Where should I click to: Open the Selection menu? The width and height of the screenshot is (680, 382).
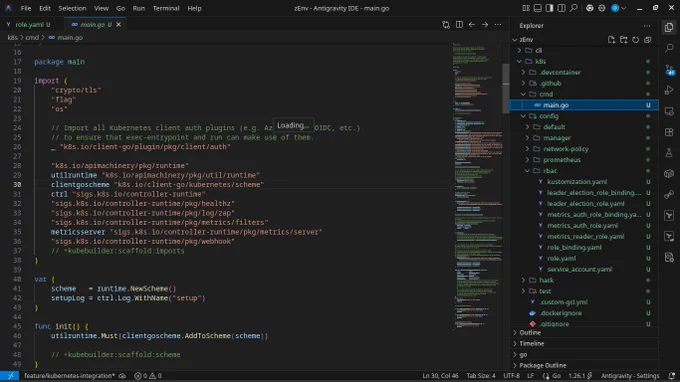click(x=72, y=8)
